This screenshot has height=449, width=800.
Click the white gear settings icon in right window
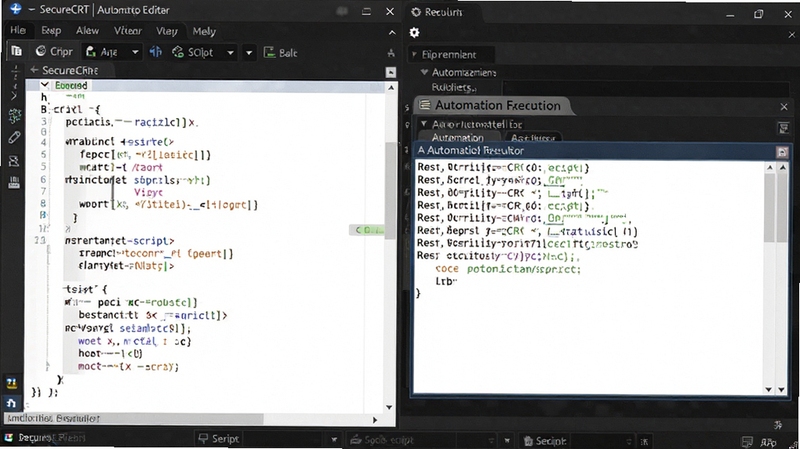[414, 33]
